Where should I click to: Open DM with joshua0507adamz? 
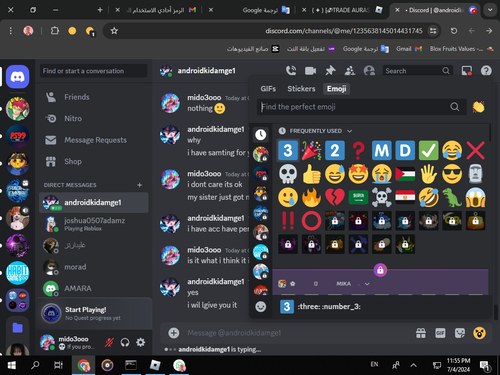click(94, 224)
